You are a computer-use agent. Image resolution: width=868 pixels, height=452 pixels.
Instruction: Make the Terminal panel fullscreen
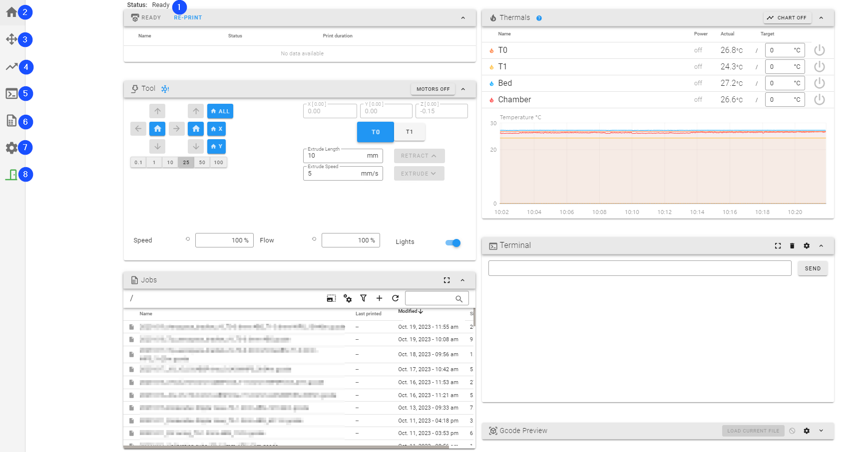[x=778, y=245]
